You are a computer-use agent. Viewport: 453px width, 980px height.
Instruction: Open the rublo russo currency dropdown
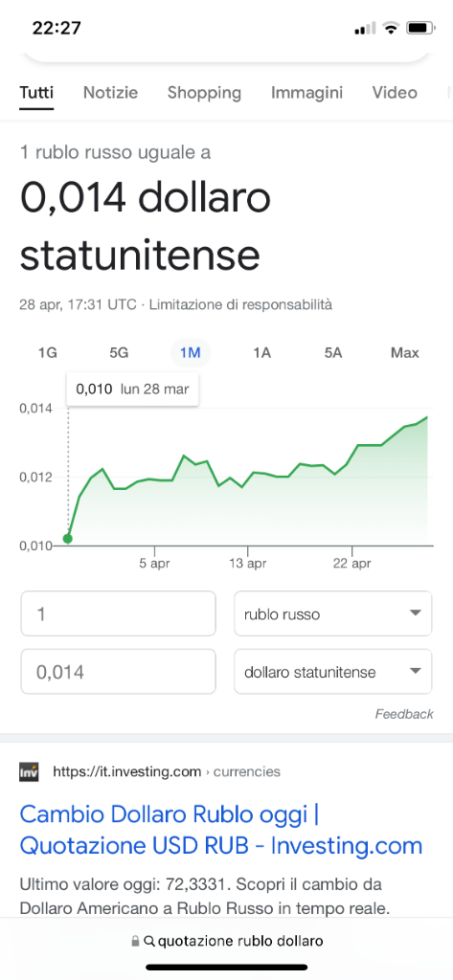[333, 613]
